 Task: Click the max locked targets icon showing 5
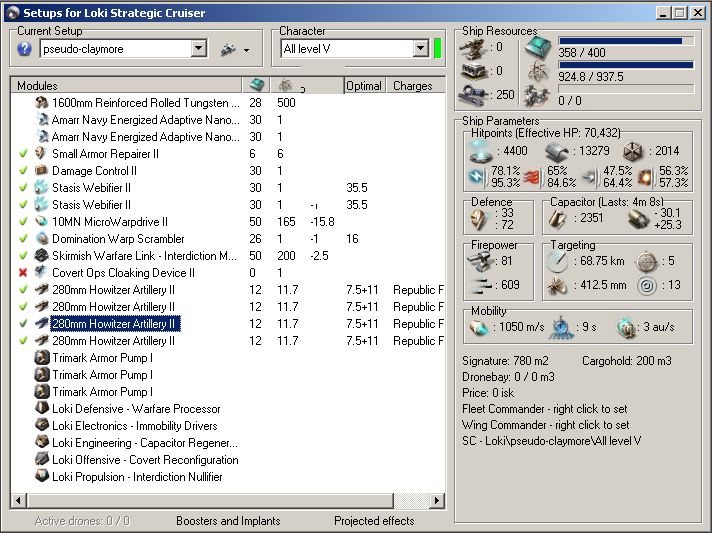tap(647, 261)
